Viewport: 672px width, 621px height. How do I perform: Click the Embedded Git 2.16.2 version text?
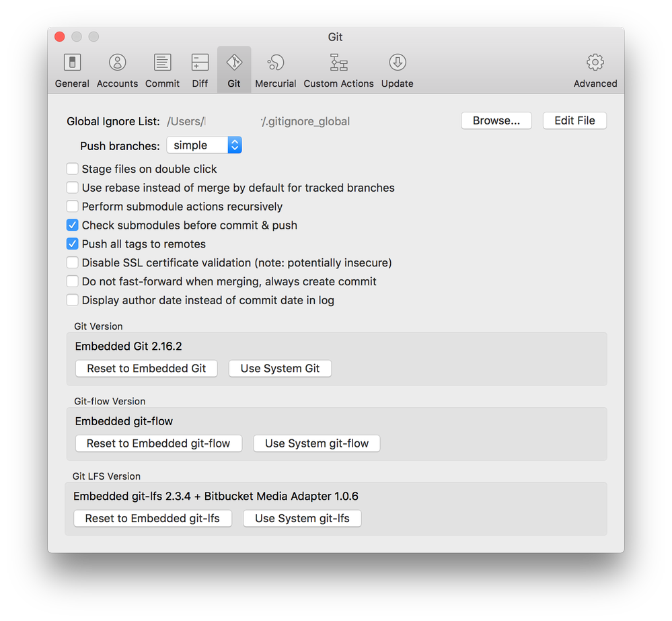(x=128, y=346)
